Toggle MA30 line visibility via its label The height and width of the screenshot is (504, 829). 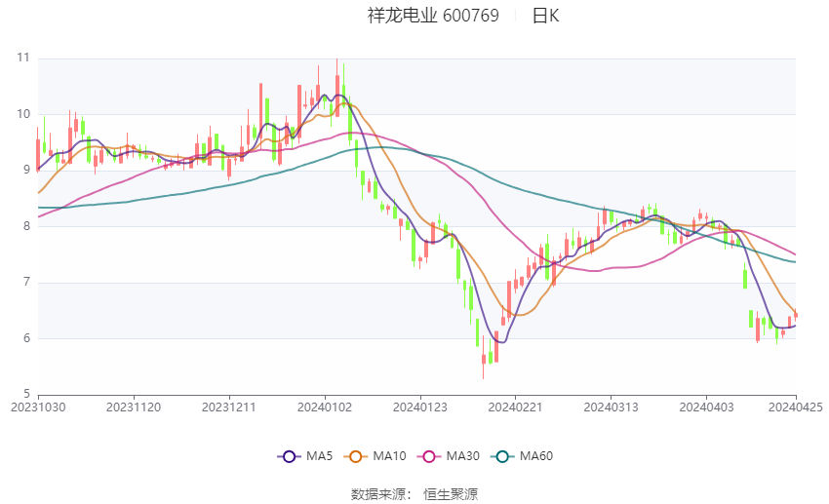pos(458,455)
